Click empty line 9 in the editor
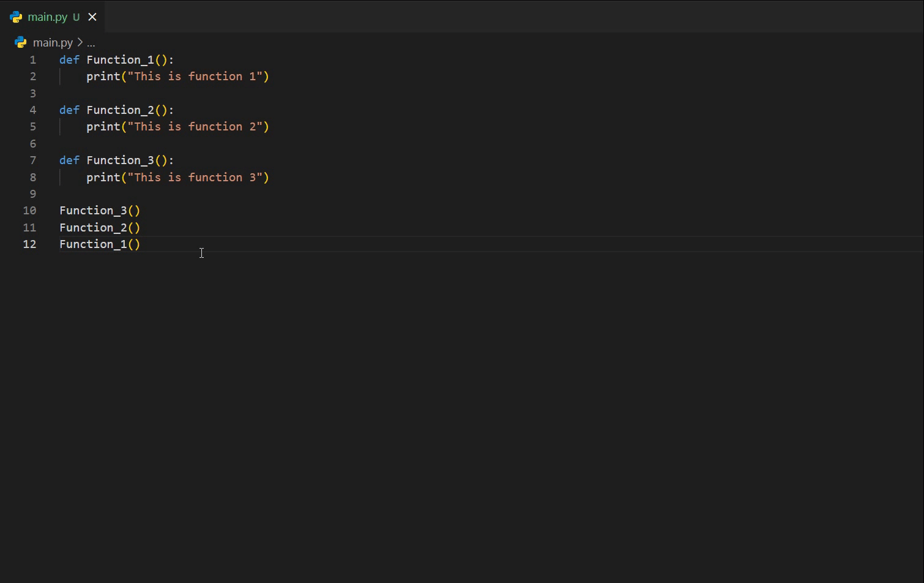The height and width of the screenshot is (583, 924). 491,194
